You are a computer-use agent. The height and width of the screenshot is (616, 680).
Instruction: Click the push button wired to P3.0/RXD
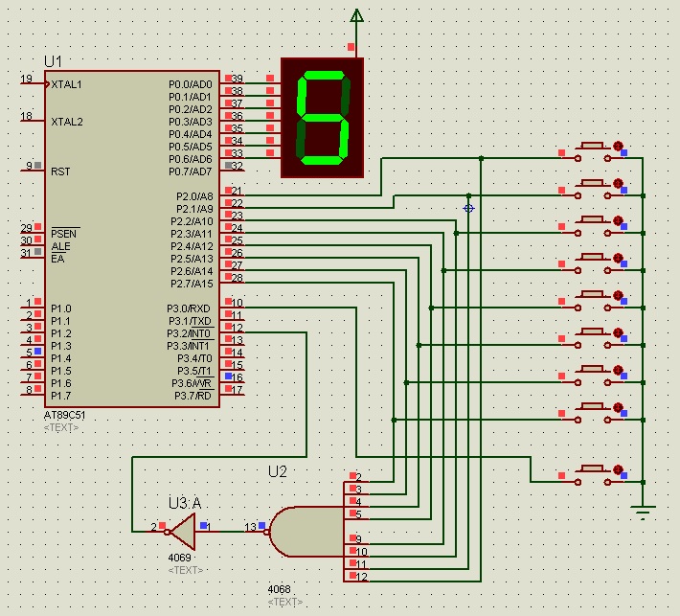593,475
